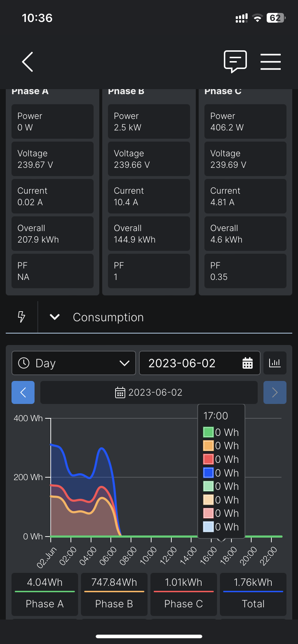This screenshot has width=298, height=644.
Task: Tap the lightning bolt icon beside Consumption
Action: [x=22, y=317]
